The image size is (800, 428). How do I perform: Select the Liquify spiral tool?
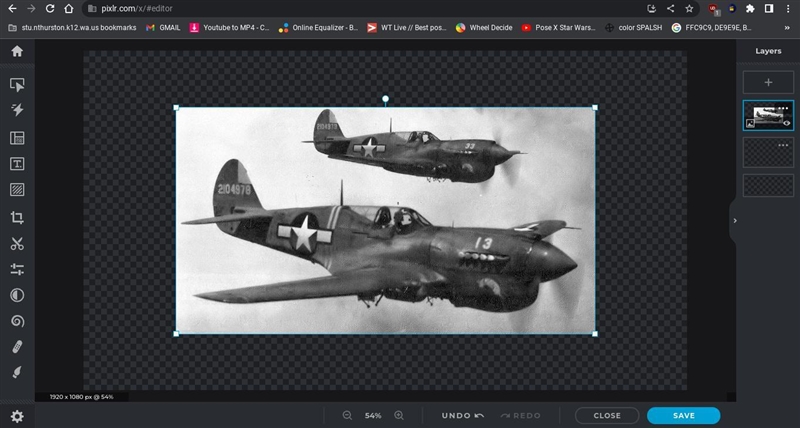coord(17,321)
